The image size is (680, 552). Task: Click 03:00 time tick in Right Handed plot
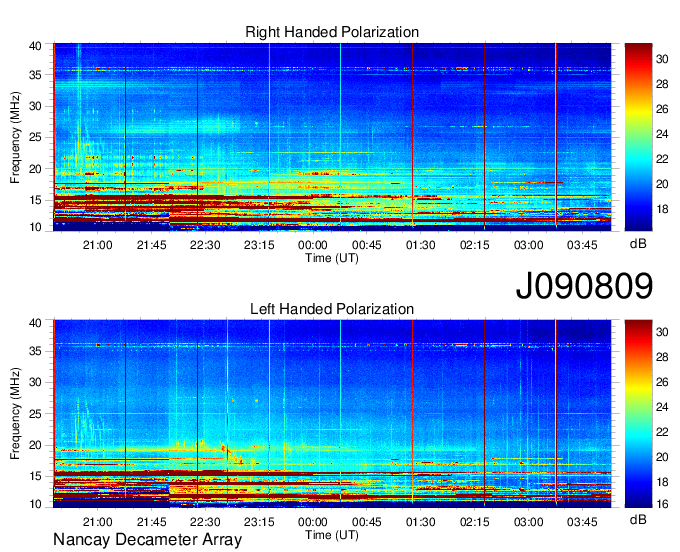(x=528, y=245)
